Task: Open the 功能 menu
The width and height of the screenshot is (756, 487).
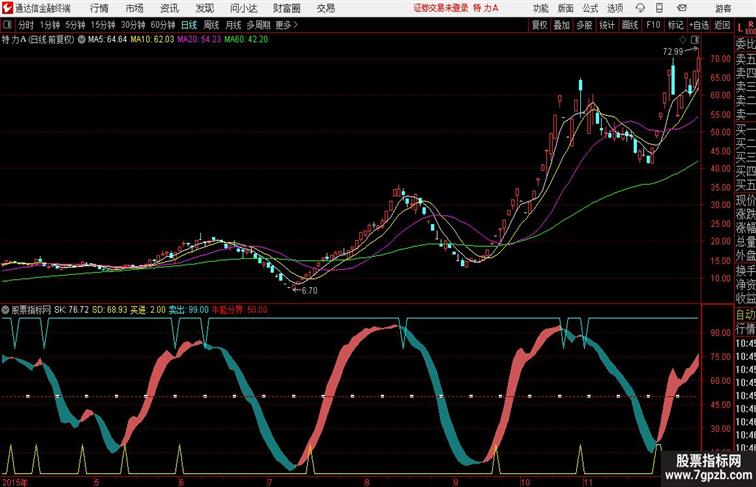Action: [541, 8]
